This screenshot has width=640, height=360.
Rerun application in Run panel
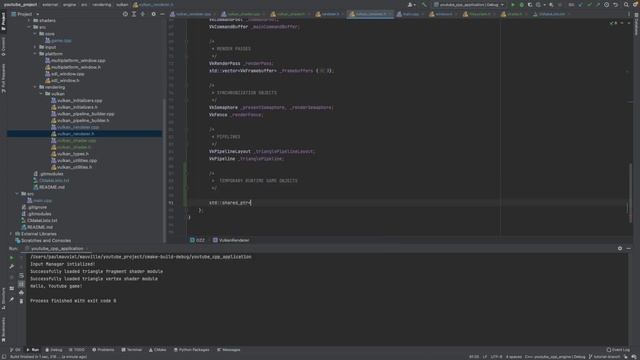[x=12, y=258]
